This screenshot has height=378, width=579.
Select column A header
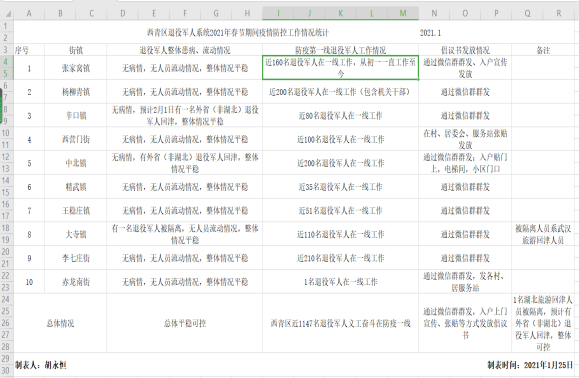click(29, 14)
